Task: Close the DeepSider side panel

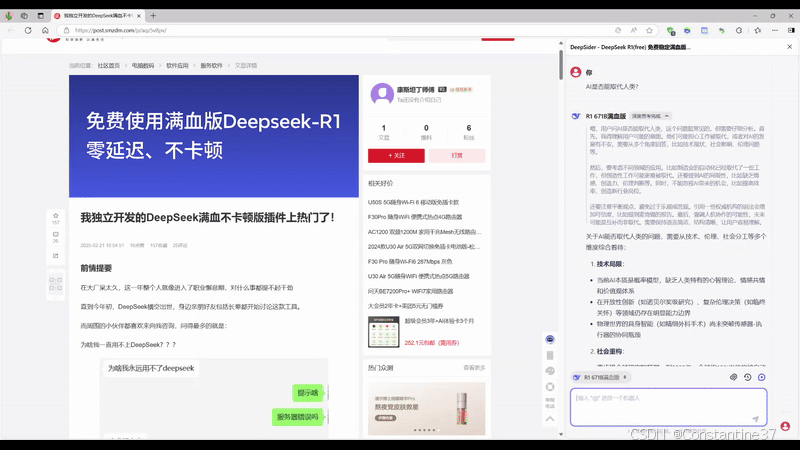Action: tap(789, 46)
